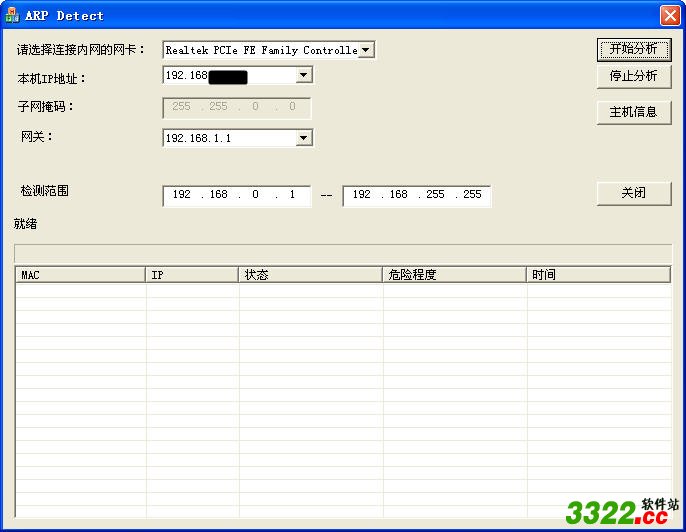Click start range third octet showing 0
This screenshot has height=532, width=686.
click(255, 195)
